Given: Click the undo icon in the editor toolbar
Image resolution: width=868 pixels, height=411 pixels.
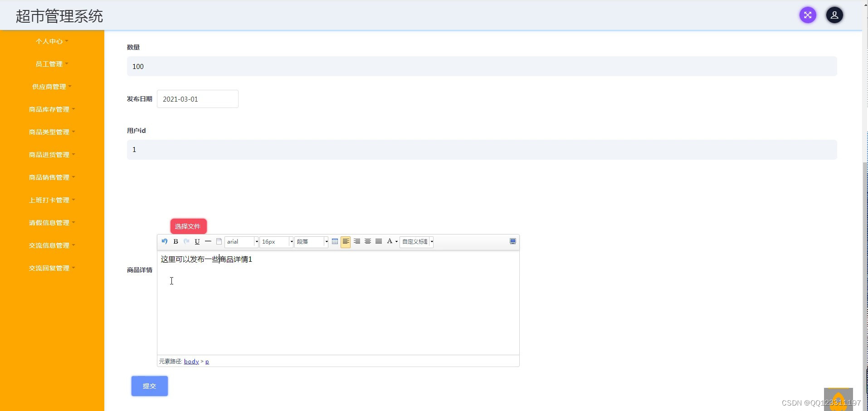Looking at the screenshot, I should tap(165, 241).
